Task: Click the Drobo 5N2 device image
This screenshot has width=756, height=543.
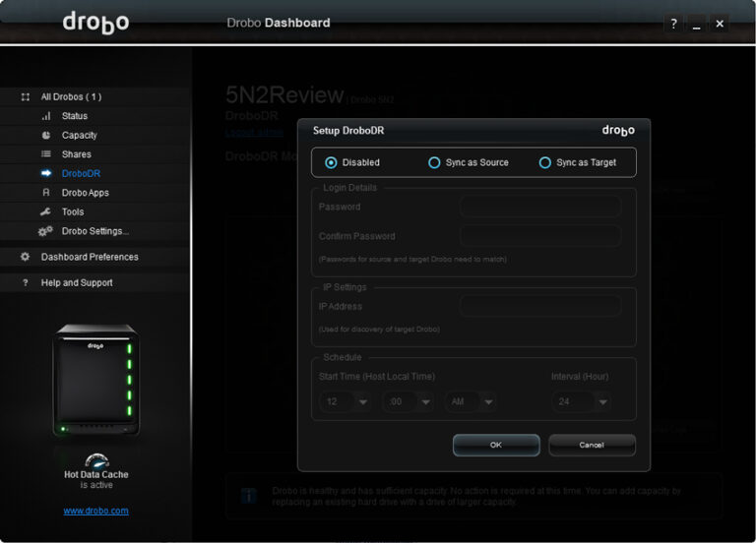Action: click(x=95, y=380)
